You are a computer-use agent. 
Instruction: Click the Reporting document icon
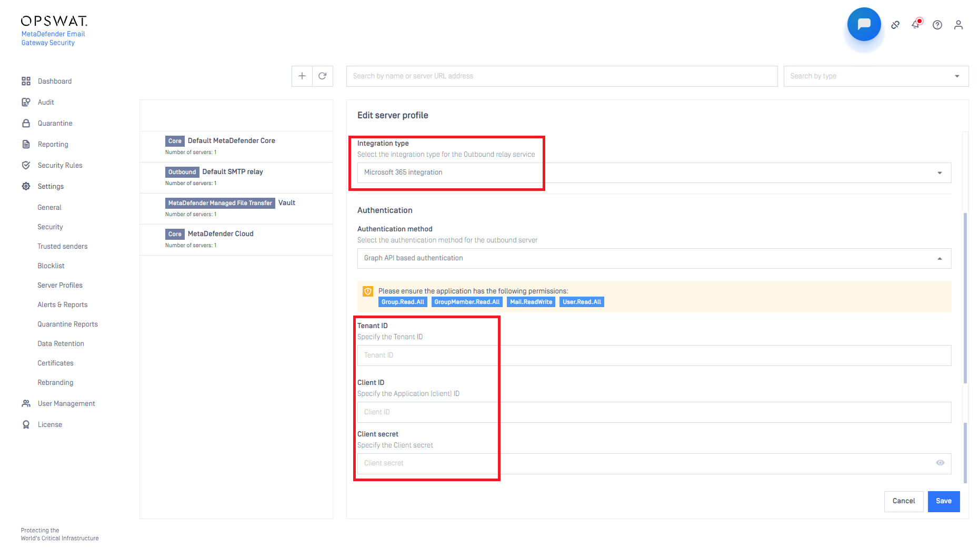point(26,144)
